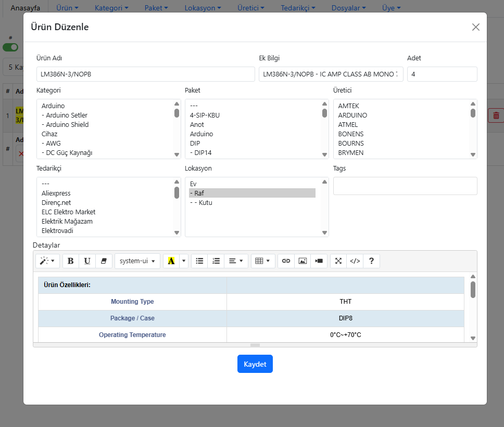Open the system-ui font family dropdown
Screen dimensions: 504x427
coord(137,261)
